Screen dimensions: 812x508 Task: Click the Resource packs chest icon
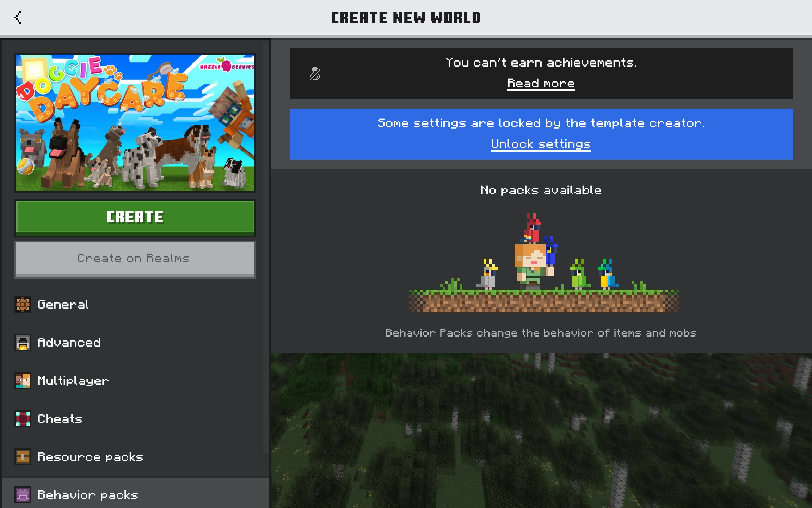coord(23,456)
